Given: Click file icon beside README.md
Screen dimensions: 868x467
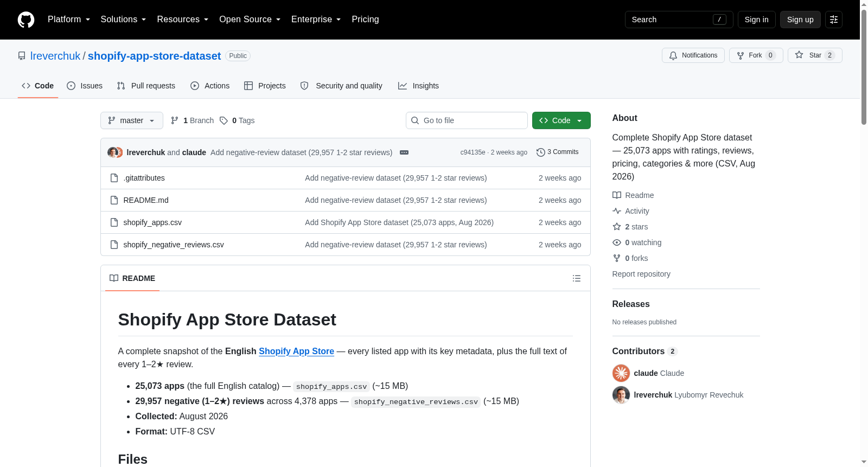Looking at the screenshot, I should pyautogui.click(x=114, y=200).
